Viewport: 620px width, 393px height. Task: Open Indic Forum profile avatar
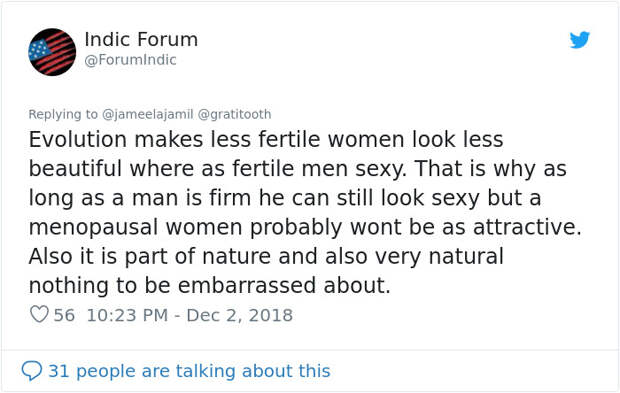pyautogui.click(x=52, y=52)
